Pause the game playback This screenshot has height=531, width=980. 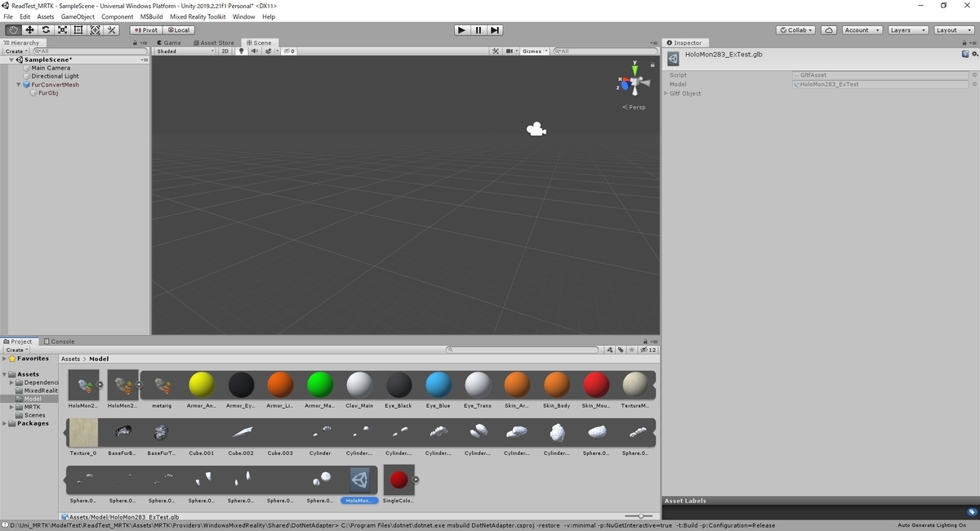[478, 30]
